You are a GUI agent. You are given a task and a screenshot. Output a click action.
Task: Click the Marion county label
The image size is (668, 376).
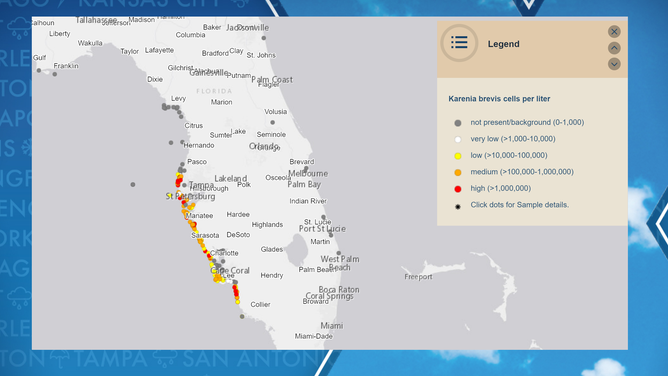tap(222, 102)
